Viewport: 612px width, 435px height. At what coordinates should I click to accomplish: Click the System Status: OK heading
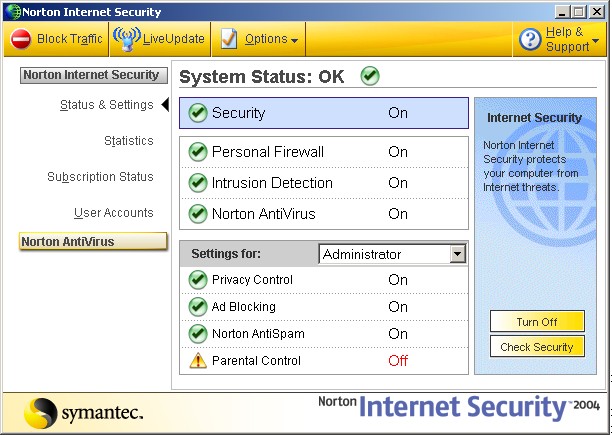pyautogui.click(x=262, y=77)
